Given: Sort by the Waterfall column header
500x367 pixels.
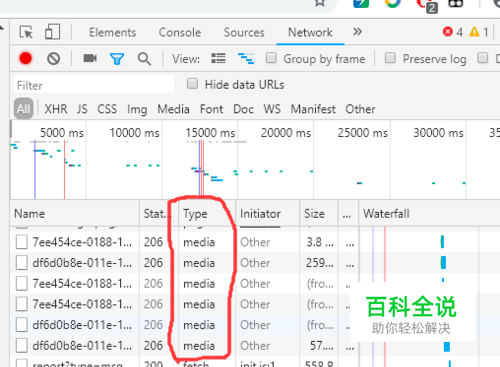Looking at the screenshot, I should pos(429,213).
